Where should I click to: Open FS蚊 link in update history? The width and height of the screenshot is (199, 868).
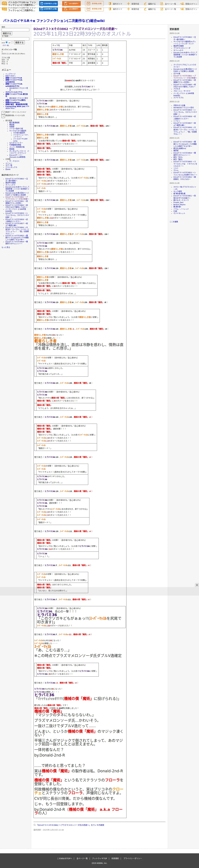click(x=175, y=211)
